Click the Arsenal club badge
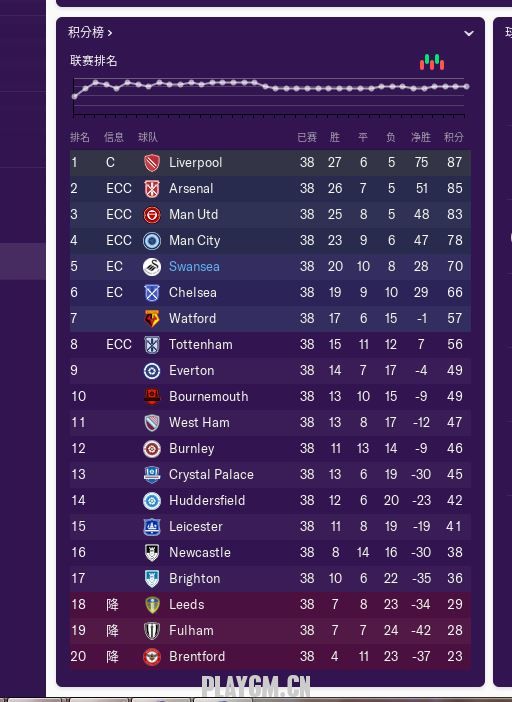Viewport: 512px width, 702px height. [152, 188]
